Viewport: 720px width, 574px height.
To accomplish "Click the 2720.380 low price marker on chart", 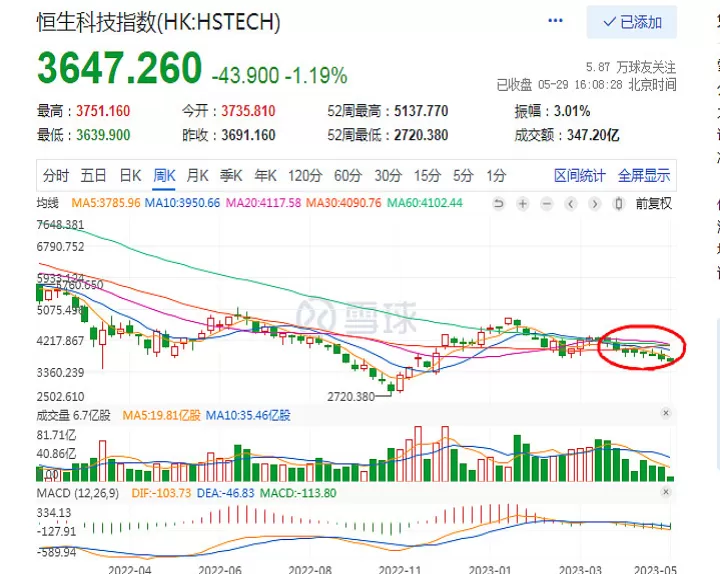I will pyautogui.click(x=351, y=396).
